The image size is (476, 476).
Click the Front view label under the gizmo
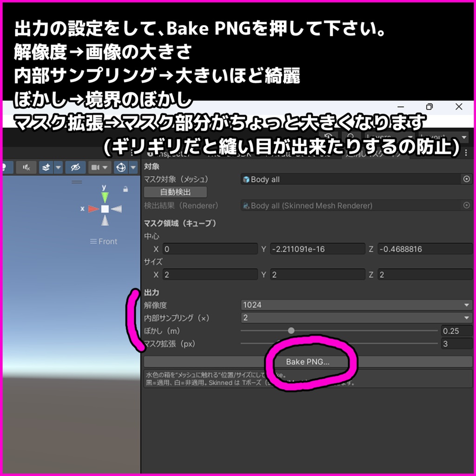tap(104, 241)
